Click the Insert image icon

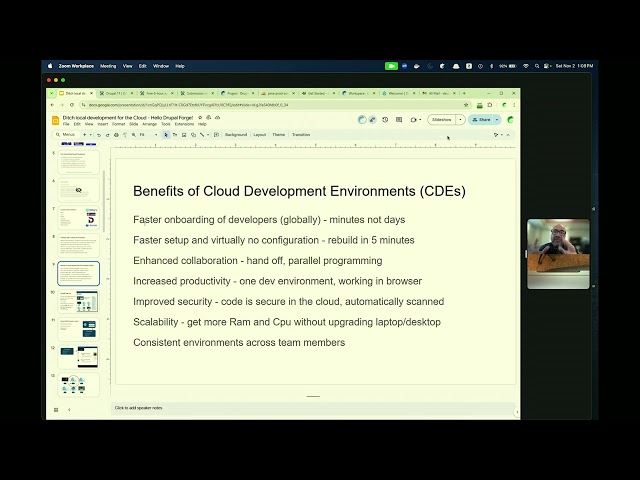pyautogui.click(x=184, y=135)
